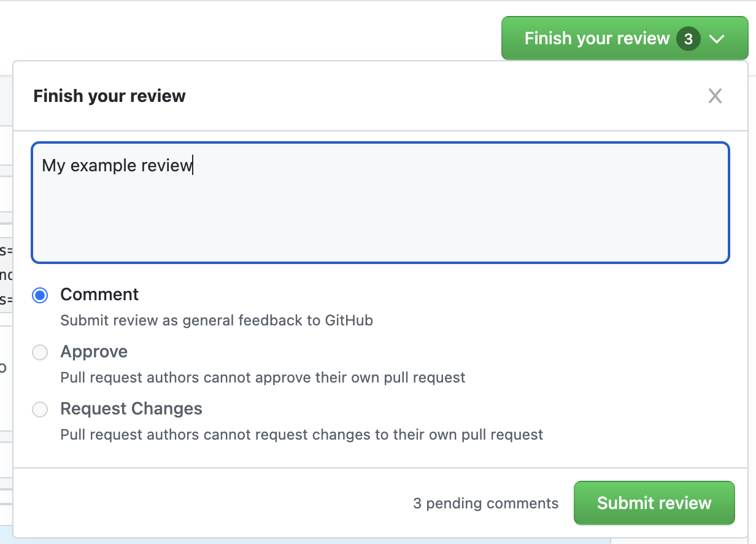
Task: Click the text 'My example review'
Action: coord(117,166)
